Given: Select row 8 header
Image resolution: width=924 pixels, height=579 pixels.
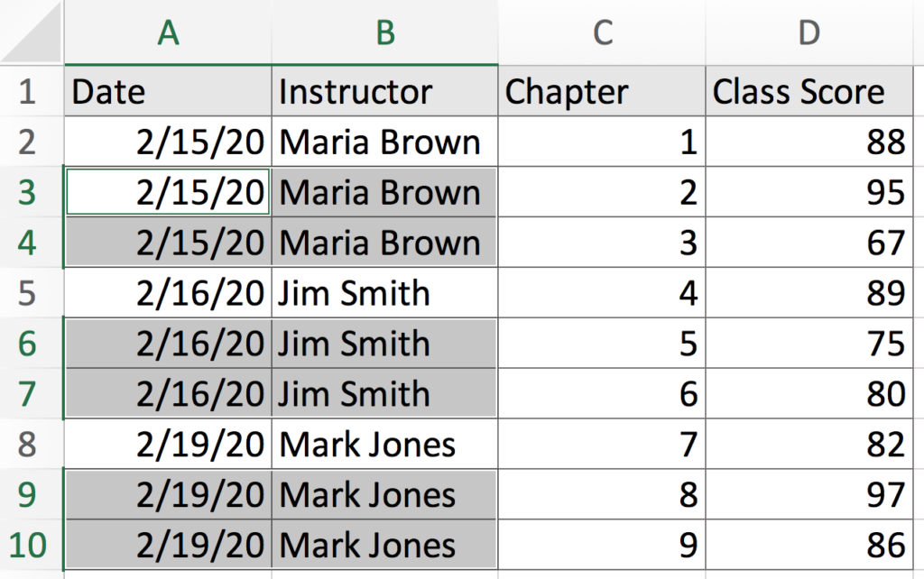Looking at the screenshot, I should click(x=29, y=445).
